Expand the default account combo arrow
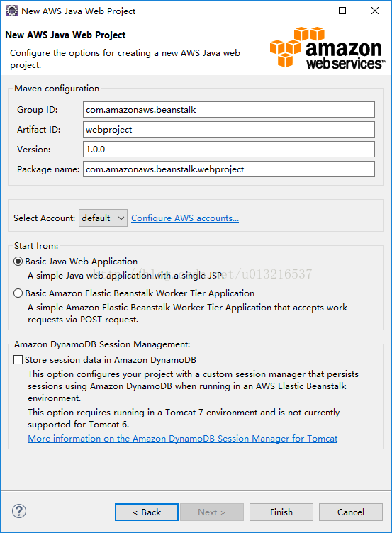Viewport: 392px width, 533px height. [121, 218]
